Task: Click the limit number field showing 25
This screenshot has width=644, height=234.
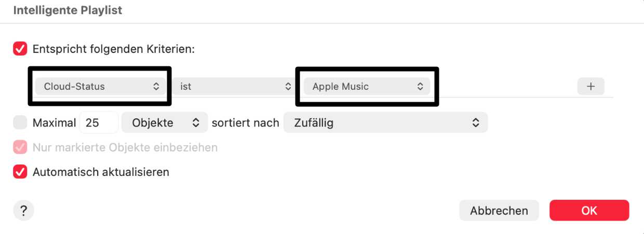Action: (x=99, y=123)
